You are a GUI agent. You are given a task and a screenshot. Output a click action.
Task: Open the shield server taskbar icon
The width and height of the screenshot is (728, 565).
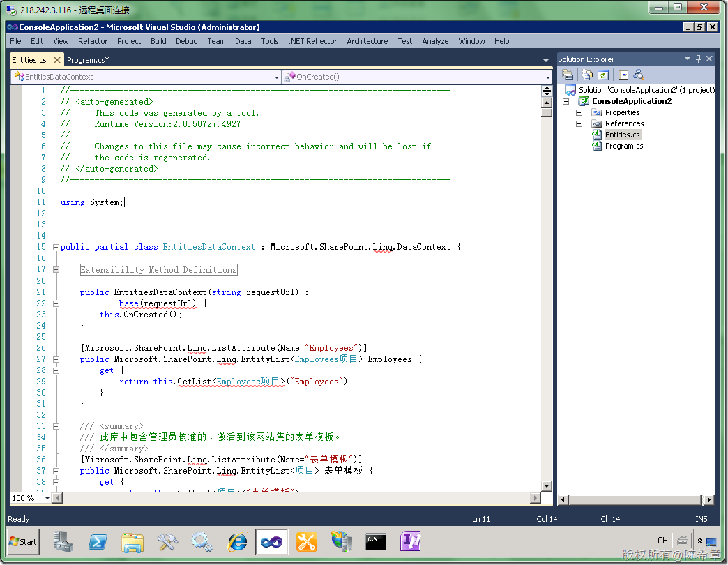tap(341, 542)
